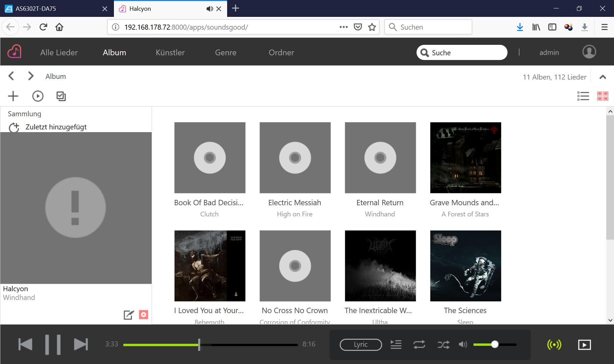The image size is (614, 364).
Task: Play all using the circled play icon
Action: click(38, 96)
